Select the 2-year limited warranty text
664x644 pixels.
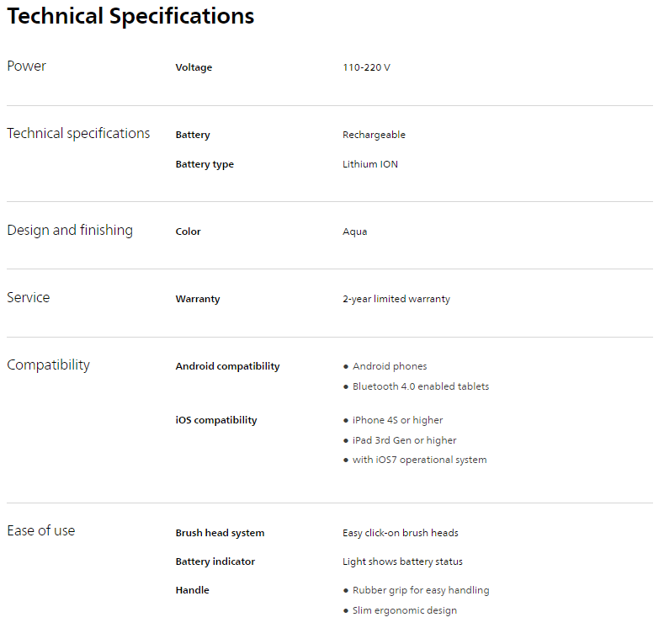point(396,299)
